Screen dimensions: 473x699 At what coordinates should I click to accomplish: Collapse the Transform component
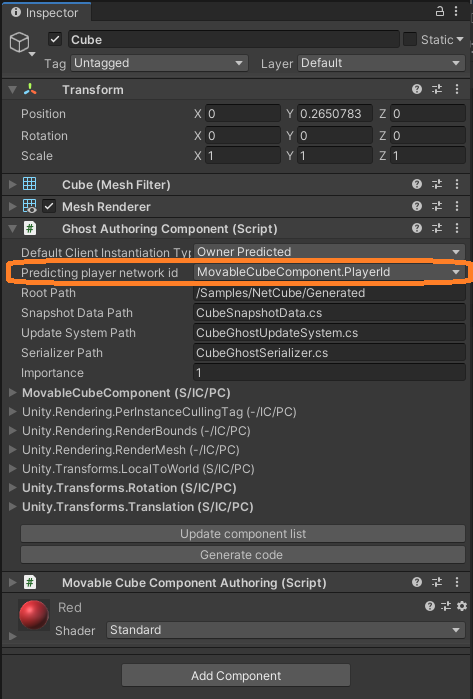[12, 90]
